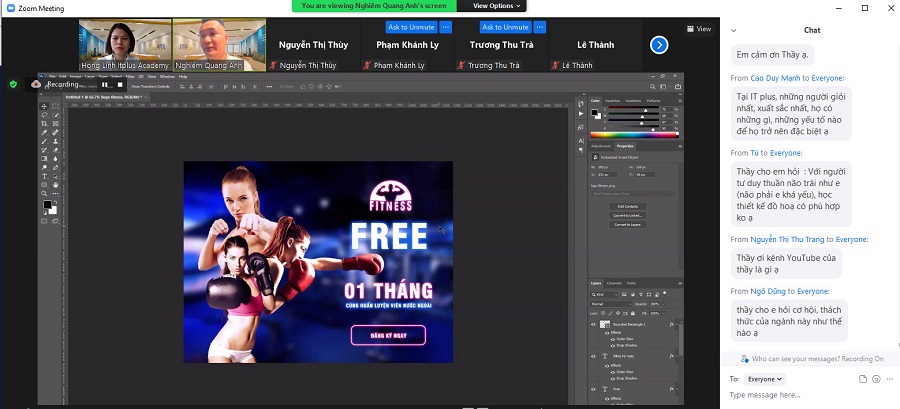
Task: Select the Type tool in Photoshop toolbar
Action: tap(45, 176)
